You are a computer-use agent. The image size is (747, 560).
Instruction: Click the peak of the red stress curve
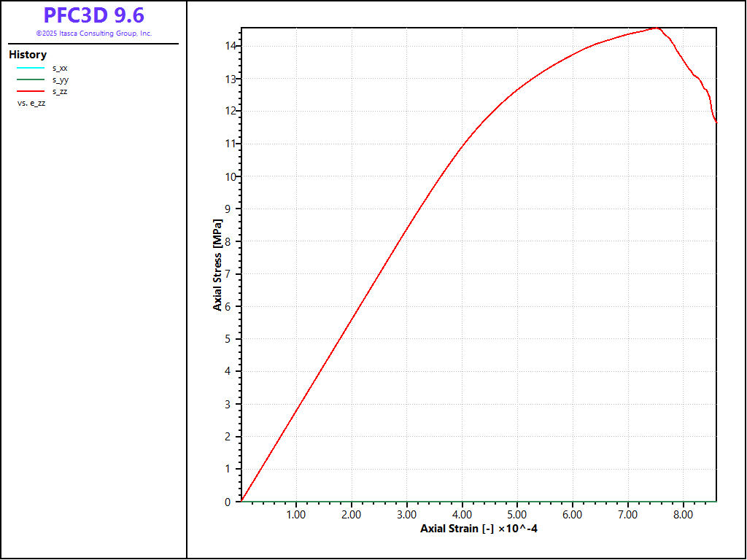657,28
